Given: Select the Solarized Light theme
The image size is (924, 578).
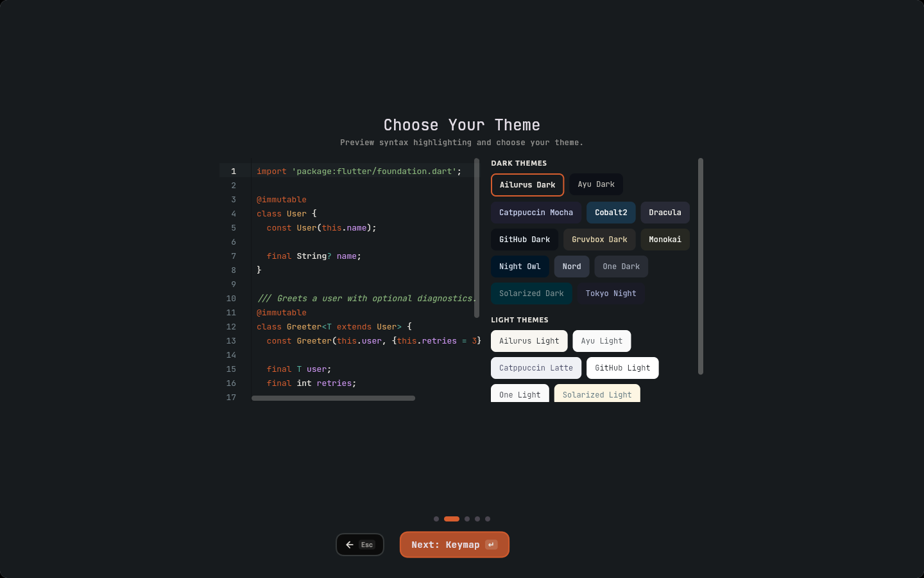Looking at the screenshot, I should click(x=597, y=394).
